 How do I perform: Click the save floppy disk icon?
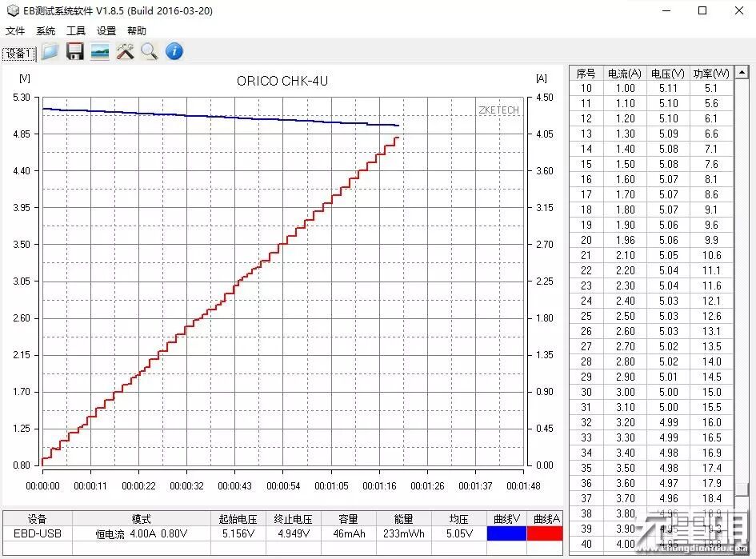74,51
